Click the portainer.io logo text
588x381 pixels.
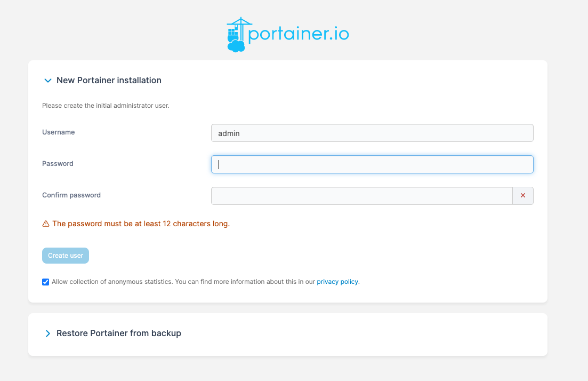(x=299, y=35)
